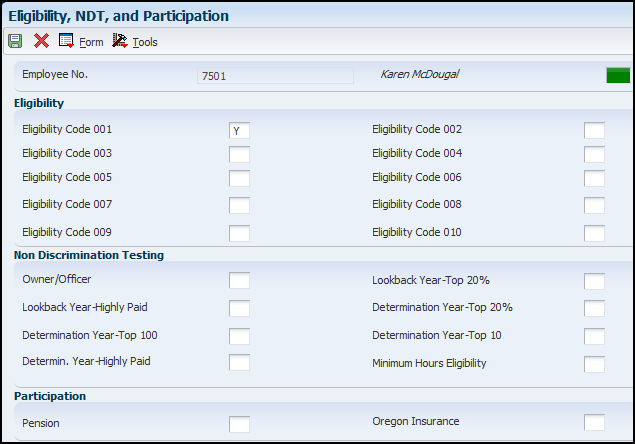
Task: Click the Determination Year-Top 20% input box
Action: 594,308
